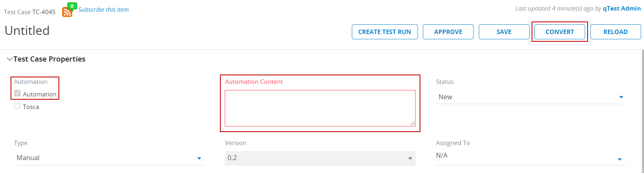This screenshot has width=644, height=173.
Task: Expand the Version dropdown showing 0.2
Action: [x=320, y=158]
